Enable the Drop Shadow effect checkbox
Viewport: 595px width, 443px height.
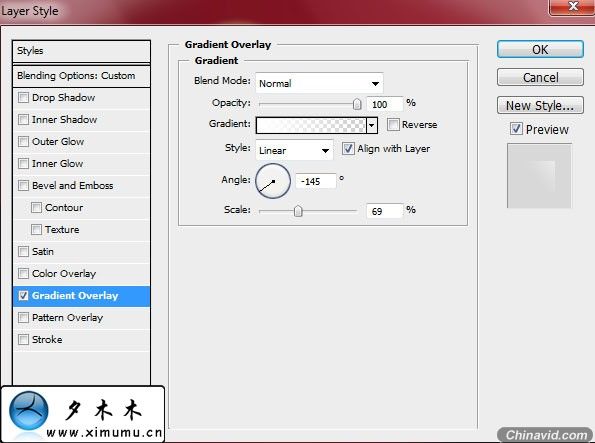pyautogui.click(x=23, y=98)
